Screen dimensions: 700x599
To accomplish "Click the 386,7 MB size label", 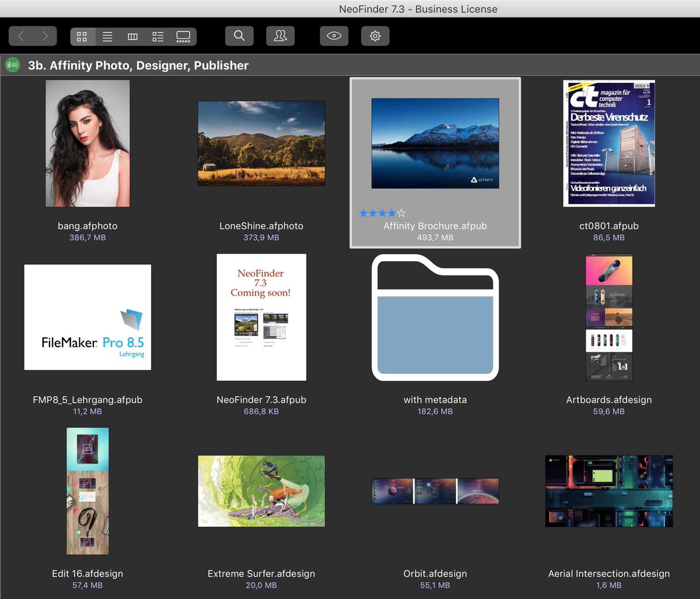I will point(87,237).
